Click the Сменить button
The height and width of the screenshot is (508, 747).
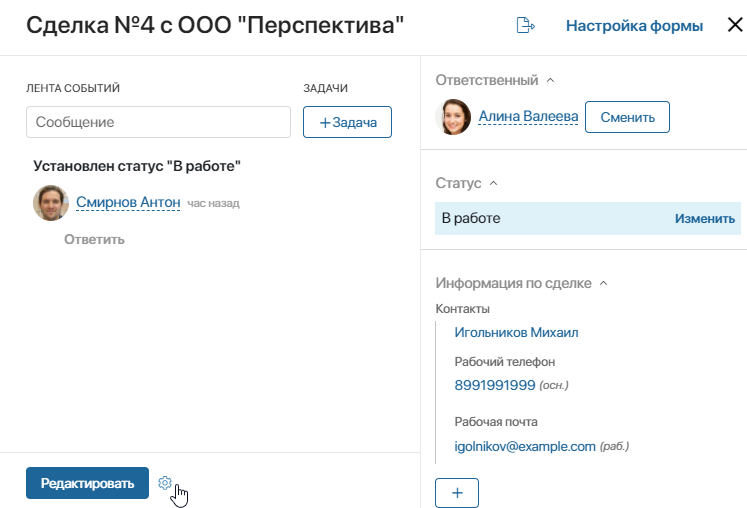coord(627,117)
